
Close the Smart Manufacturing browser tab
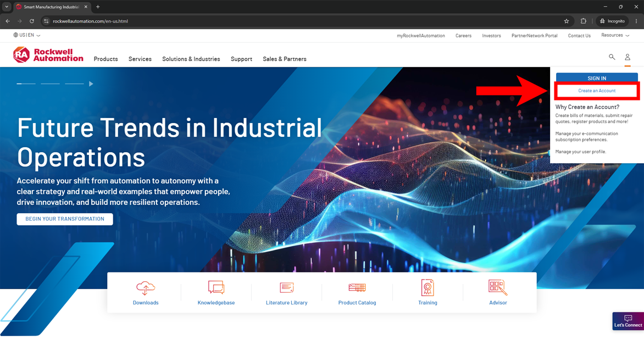pyautogui.click(x=85, y=7)
